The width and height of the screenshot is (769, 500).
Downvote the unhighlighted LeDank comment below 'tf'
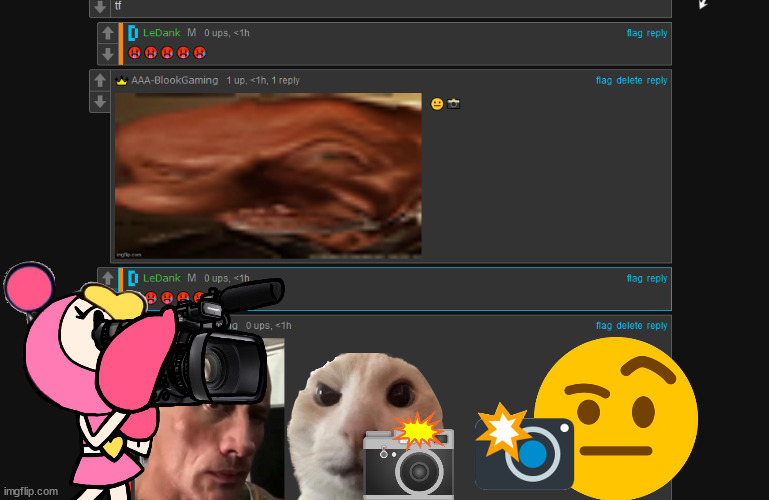[x=108, y=53]
